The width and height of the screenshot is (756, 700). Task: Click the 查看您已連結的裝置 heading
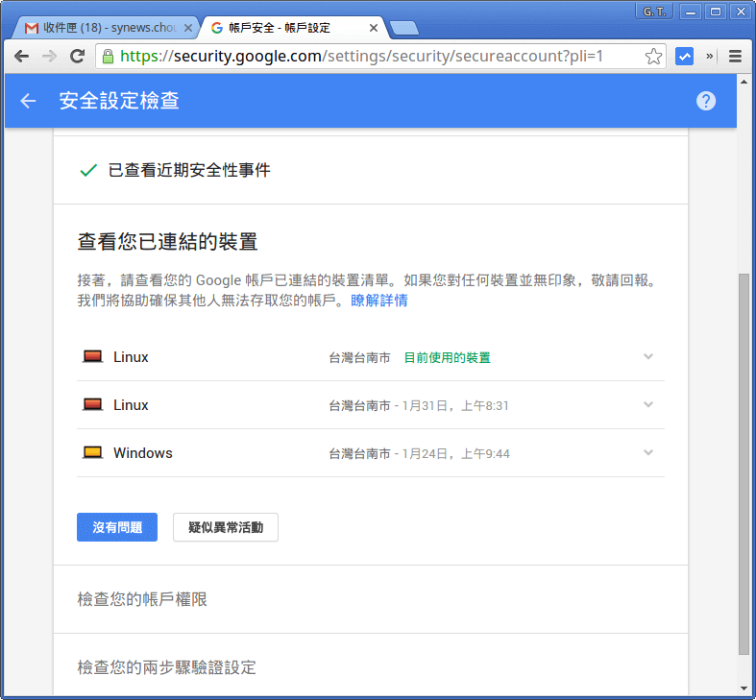(167, 242)
